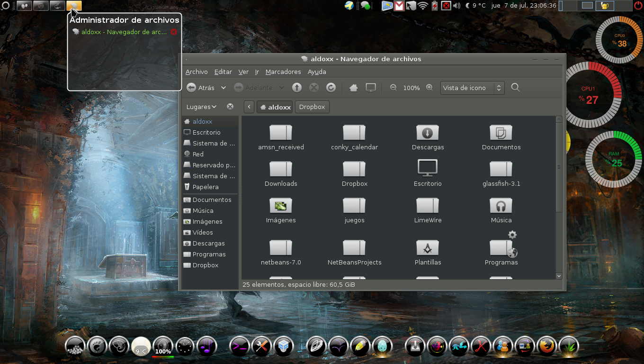Select Música bookmark in the sidebar
This screenshot has height=364, width=644.
tap(210, 210)
